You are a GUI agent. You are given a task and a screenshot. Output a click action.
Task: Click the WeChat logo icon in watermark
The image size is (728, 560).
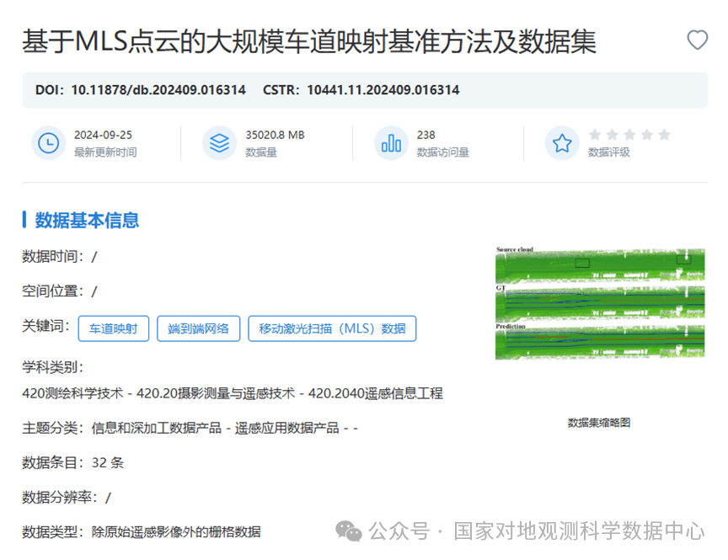pyautogui.click(x=349, y=531)
